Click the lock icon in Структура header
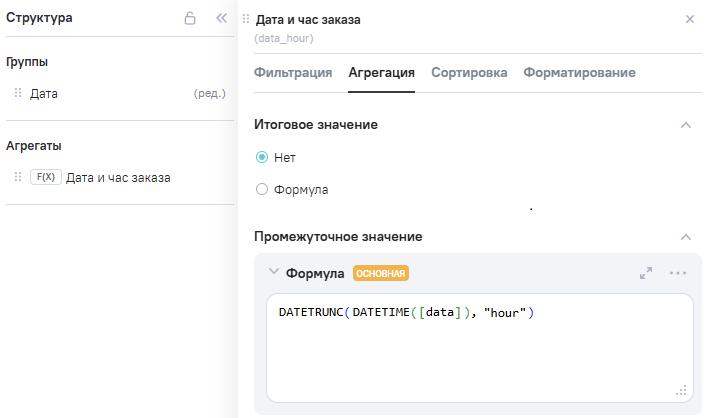Viewport: 706px width, 418px height. tap(190, 18)
